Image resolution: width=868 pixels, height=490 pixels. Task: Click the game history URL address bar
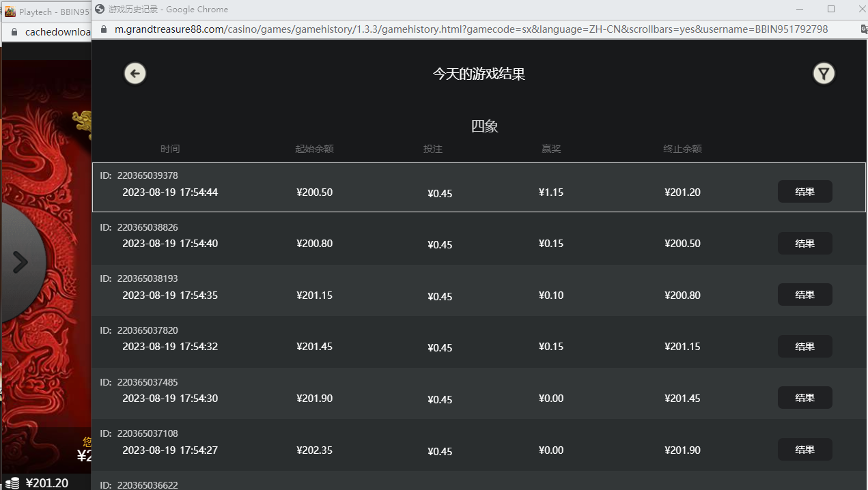tap(471, 29)
